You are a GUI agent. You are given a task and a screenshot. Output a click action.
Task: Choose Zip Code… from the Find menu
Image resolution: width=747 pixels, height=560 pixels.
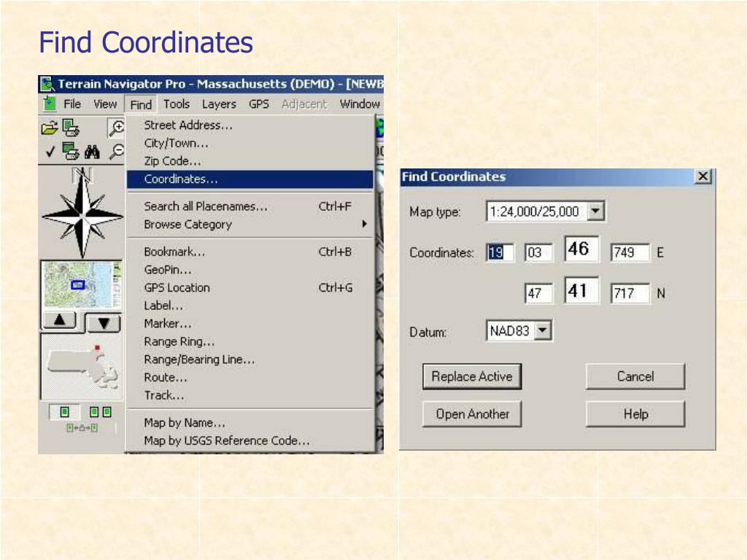249,161
